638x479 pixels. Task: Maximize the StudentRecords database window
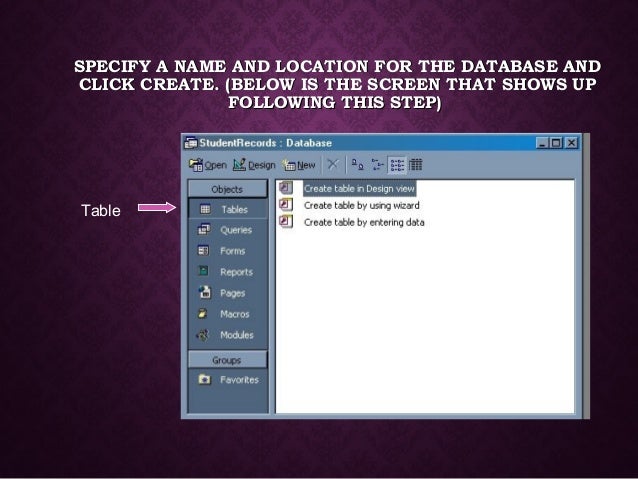555,143
